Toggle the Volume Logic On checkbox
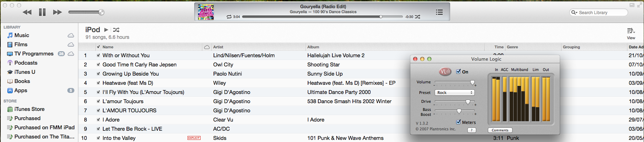 (x=458, y=71)
